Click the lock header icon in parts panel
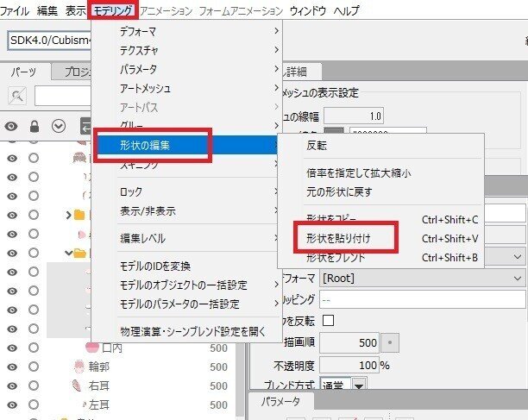The image size is (528, 420). [35, 126]
